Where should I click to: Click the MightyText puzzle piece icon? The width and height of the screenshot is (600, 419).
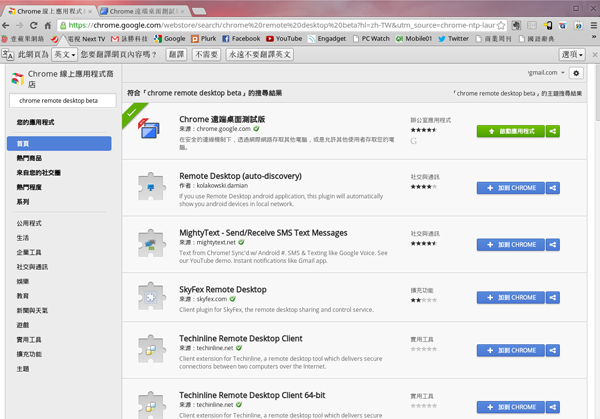tap(152, 243)
